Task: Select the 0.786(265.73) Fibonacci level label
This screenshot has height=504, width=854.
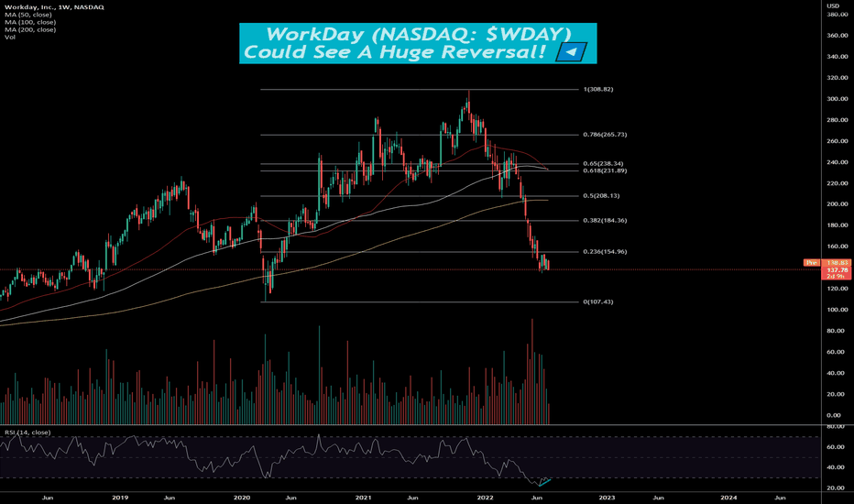Action: (x=605, y=135)
